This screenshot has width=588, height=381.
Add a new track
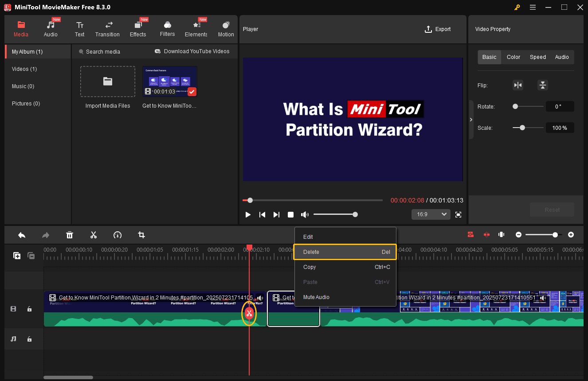17,256
